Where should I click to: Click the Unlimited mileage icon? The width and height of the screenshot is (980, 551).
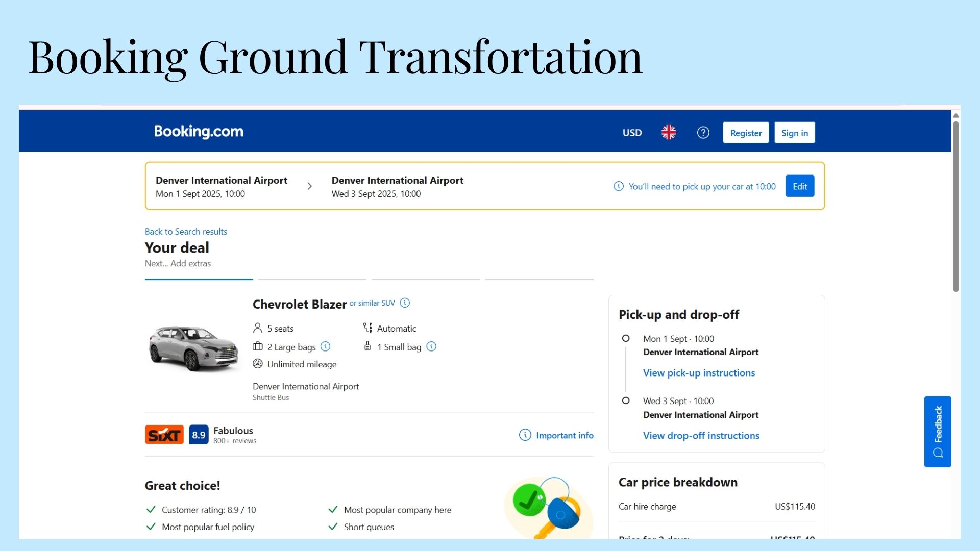tap(258, 364)
